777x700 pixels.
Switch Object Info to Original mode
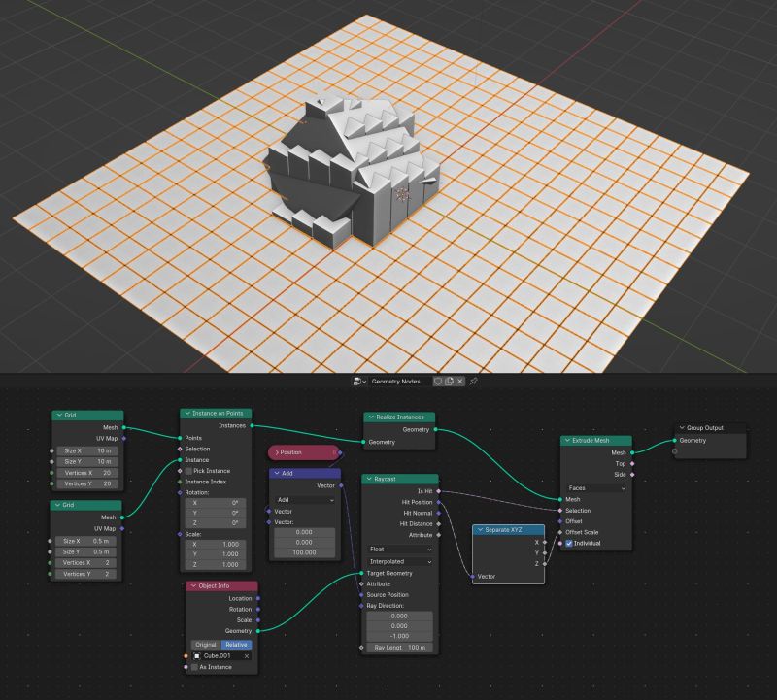pyautogui.click(x=207, y=645)
